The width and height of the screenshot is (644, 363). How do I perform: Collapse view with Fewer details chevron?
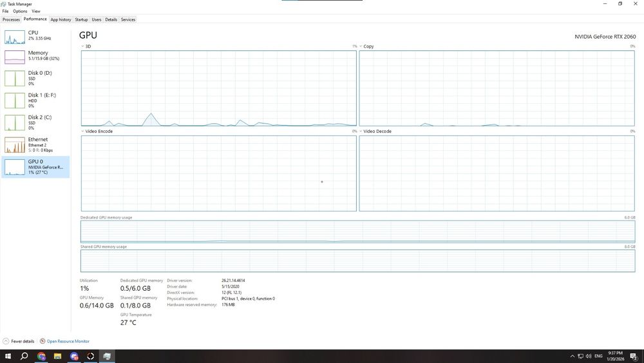click(6, 341)
